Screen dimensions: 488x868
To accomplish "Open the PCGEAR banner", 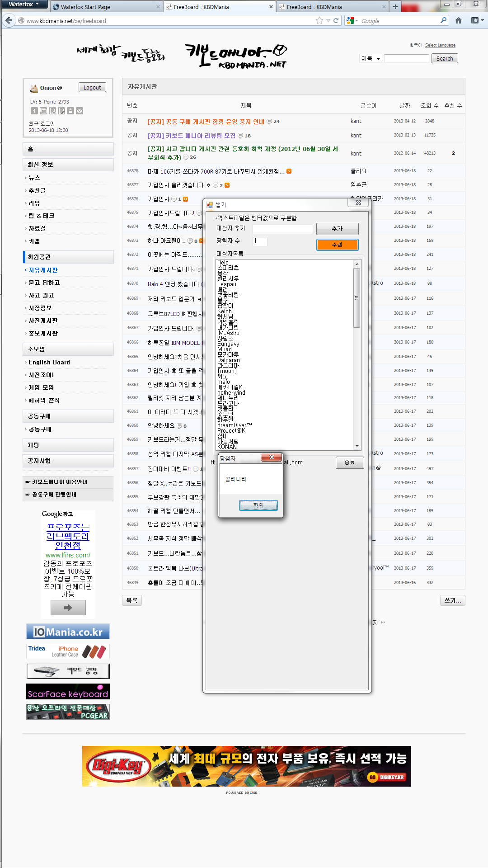I will click(68, 712).
